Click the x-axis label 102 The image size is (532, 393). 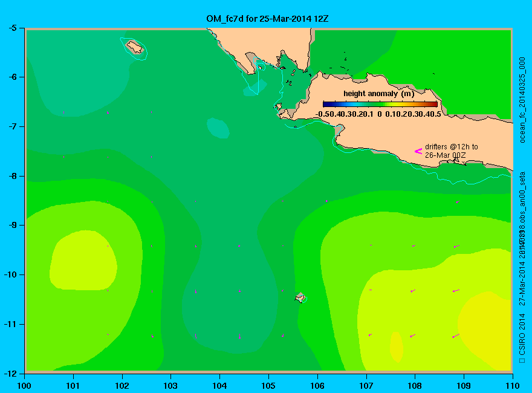pyautogui.click(x=122, y=386)
